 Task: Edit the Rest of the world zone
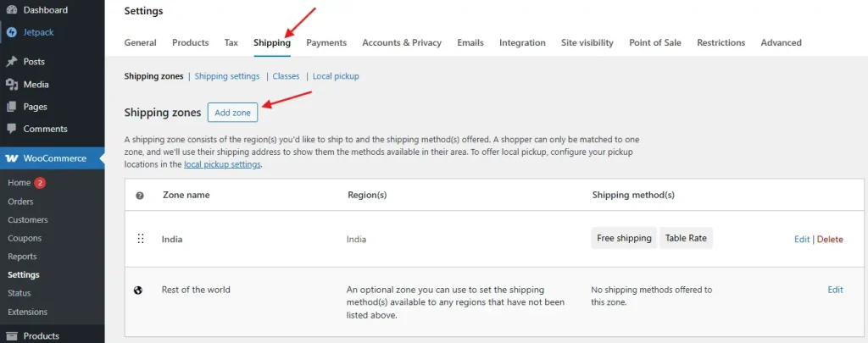tap(835, 290)
